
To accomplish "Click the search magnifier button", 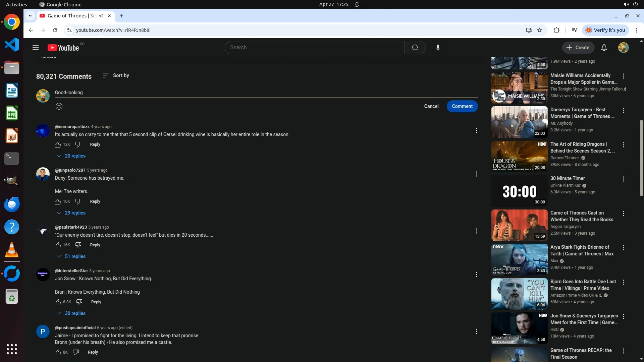I will click(415, 48).
